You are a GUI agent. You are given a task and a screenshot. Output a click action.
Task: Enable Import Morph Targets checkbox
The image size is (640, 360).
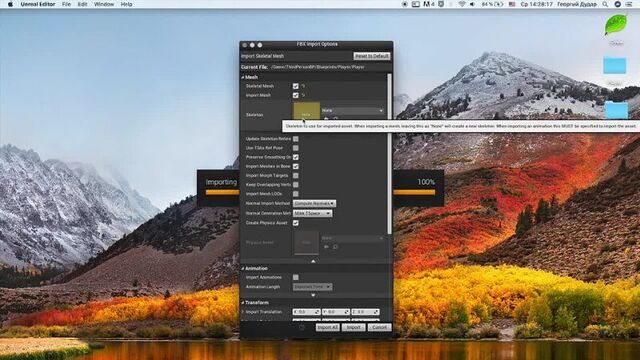point(296,176)
